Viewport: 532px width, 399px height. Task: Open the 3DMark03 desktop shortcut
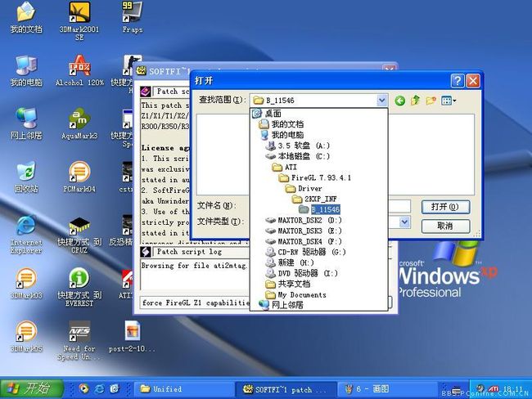click(26, 284)
